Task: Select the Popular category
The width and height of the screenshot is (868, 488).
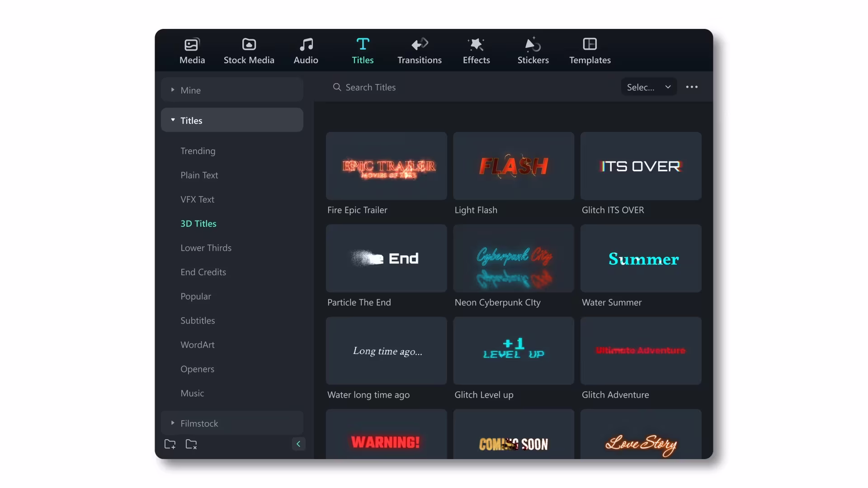Action: (196, 296)
